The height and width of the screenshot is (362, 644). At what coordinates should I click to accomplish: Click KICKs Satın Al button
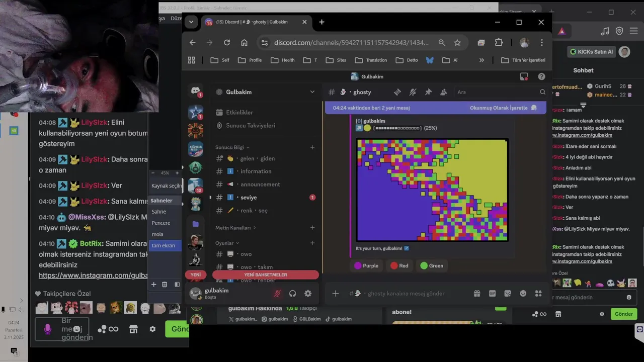pyautogui.click(x=593, y=52)
